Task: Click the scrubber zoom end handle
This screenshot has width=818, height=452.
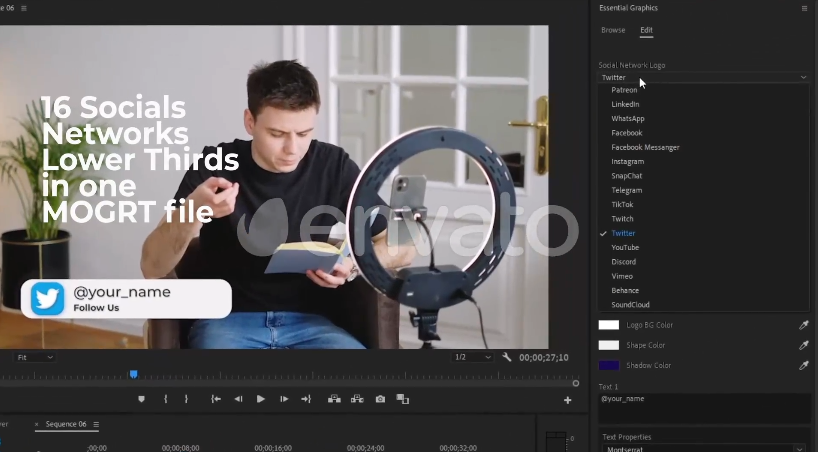Action: tap(575, 384)
